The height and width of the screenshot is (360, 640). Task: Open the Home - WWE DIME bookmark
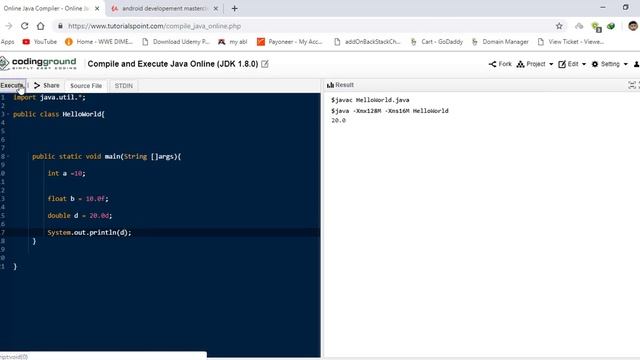pos(99,42)
